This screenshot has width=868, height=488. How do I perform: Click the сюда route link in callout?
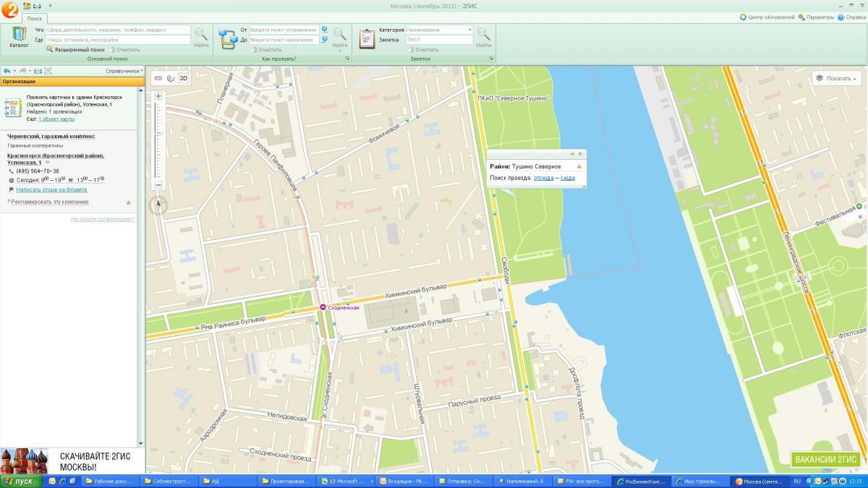(x=568, y=177)
